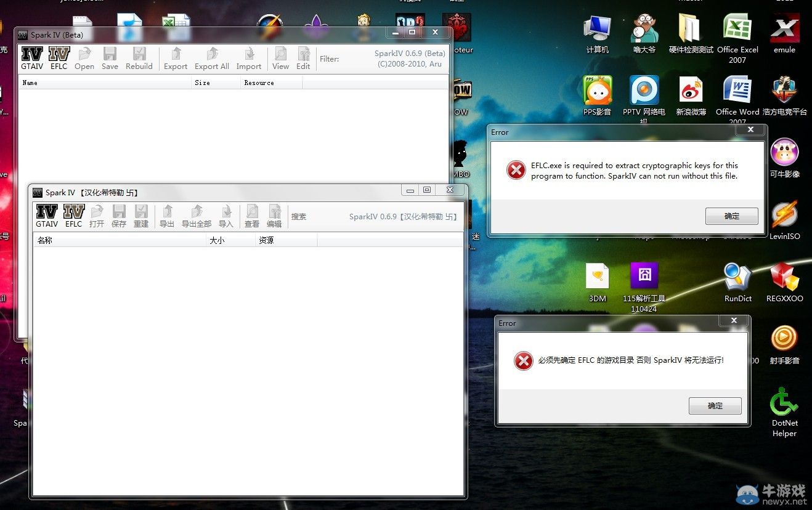This screenshot has width=812, height=510.
Task: Click View in Spark IV (Beta) toolbar
Action: 280,59
